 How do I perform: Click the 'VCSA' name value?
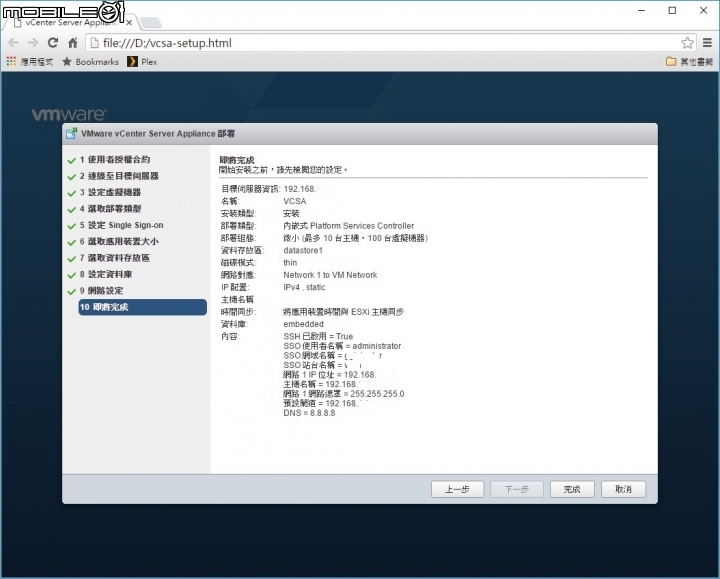click(295, 201)
